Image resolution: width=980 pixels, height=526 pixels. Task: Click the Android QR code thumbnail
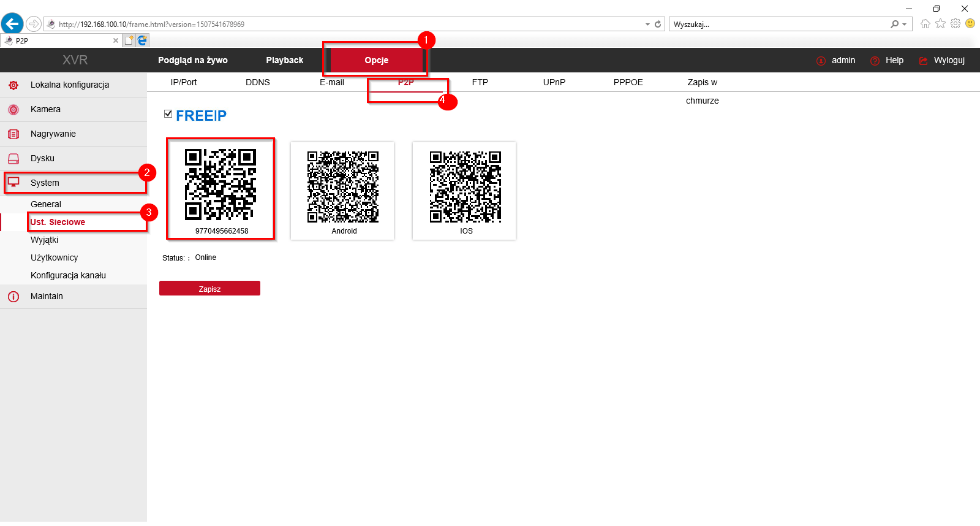tap(342, 191)
